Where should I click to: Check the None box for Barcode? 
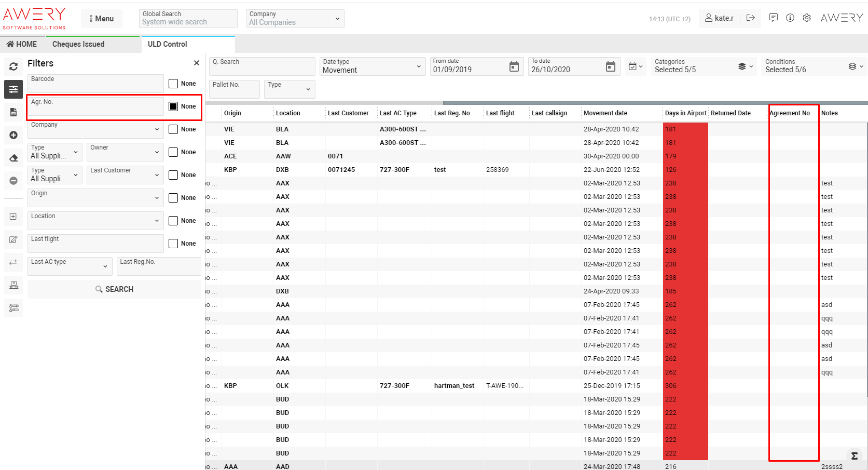(173, 84)
